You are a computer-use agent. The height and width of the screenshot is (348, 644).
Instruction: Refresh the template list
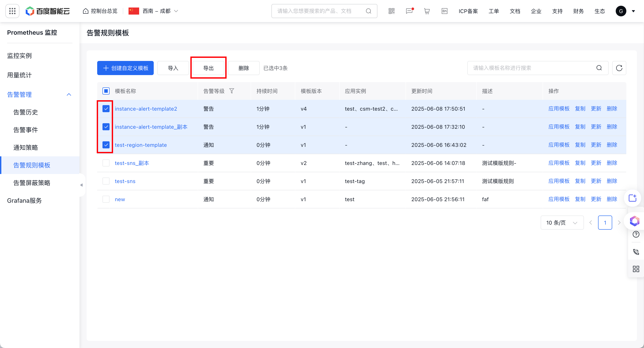point(619,68)
